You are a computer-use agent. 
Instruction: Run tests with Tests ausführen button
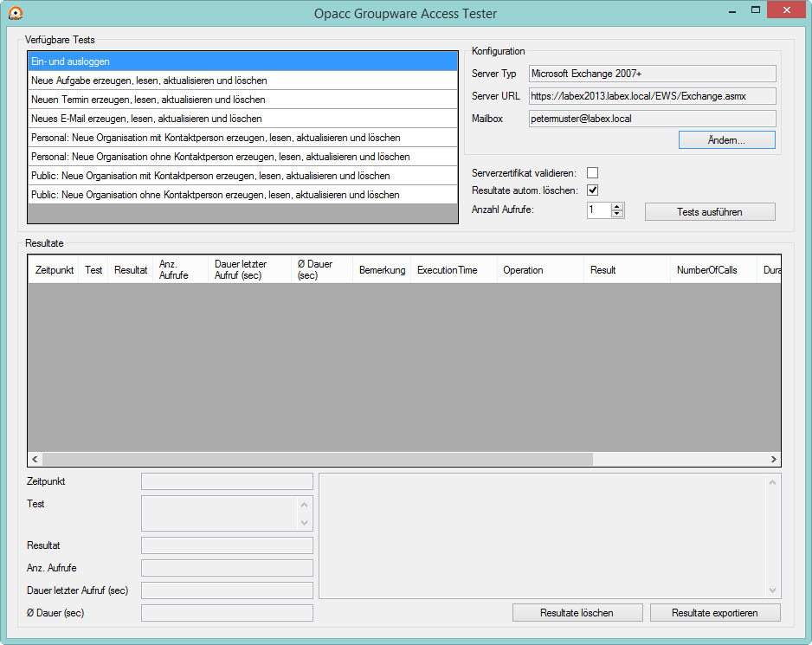tap(710, 212)
